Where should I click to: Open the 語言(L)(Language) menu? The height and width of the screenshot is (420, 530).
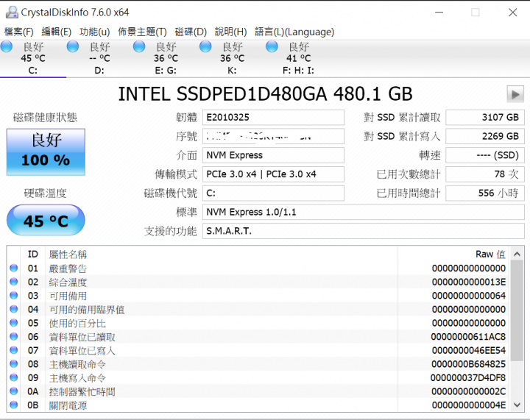pyautogui.click(x=294, y=32)
